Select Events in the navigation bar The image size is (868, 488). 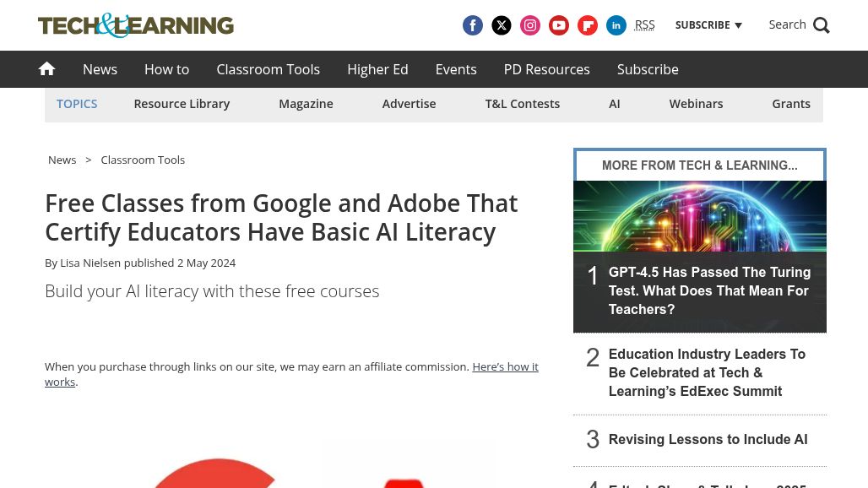click(x=456, y=69)
